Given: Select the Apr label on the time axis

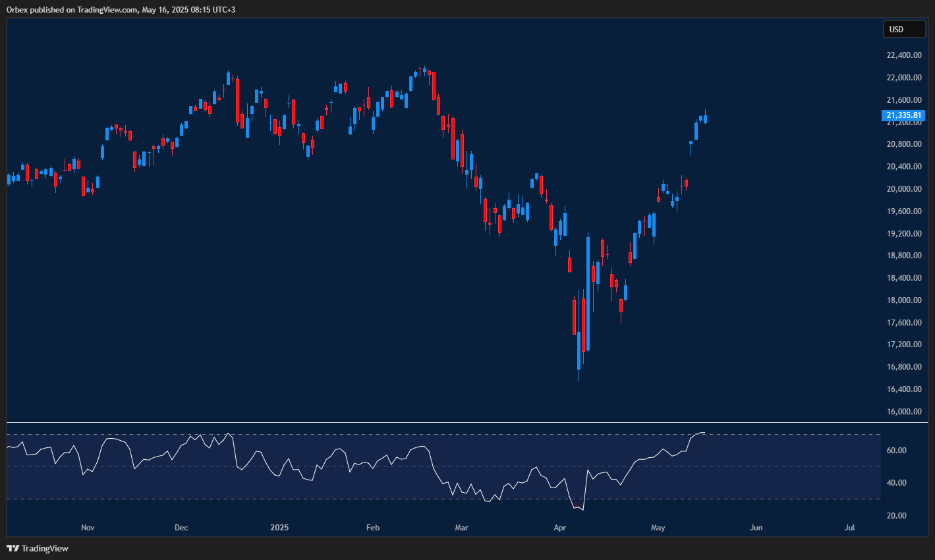Looking at the screenshot, I should 559,527.
